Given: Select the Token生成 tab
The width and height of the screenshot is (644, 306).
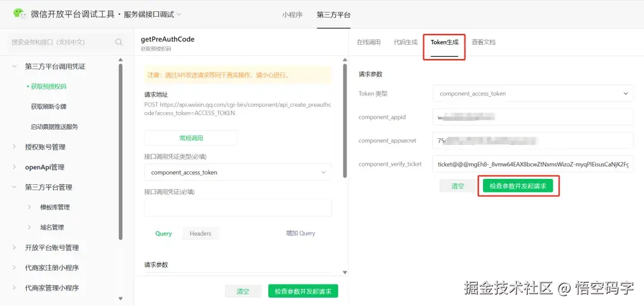Looking at the screenshot, I should pyautogui.click(x=444, y=42).
